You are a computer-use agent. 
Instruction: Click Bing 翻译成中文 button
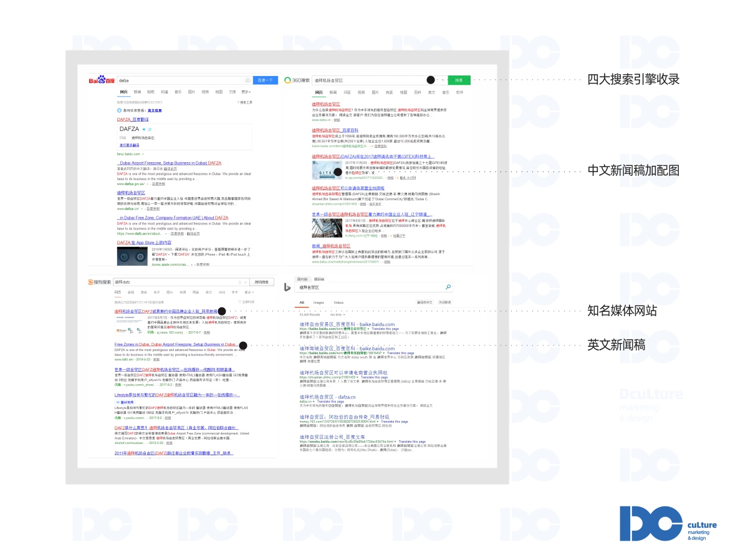tap(424, 302)
